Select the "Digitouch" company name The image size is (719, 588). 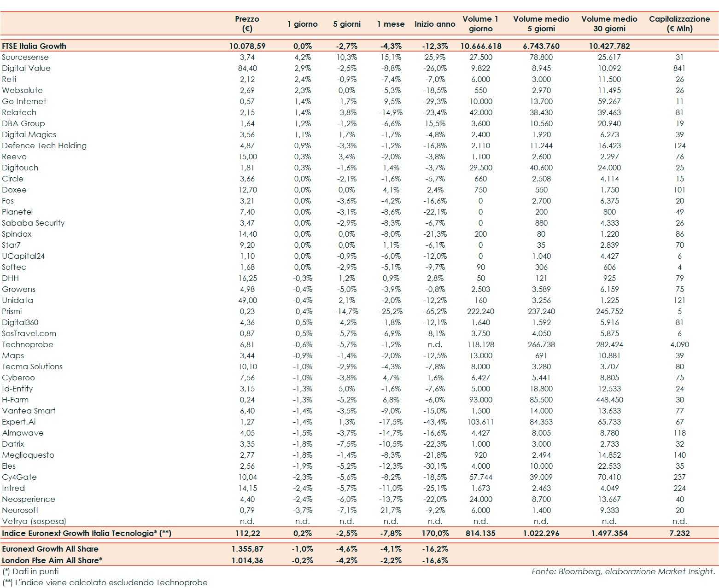pos(20,168)
